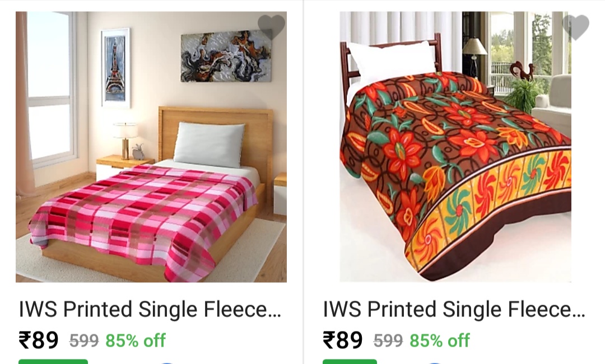Tap blue assured icon under left product

point(166,363)
